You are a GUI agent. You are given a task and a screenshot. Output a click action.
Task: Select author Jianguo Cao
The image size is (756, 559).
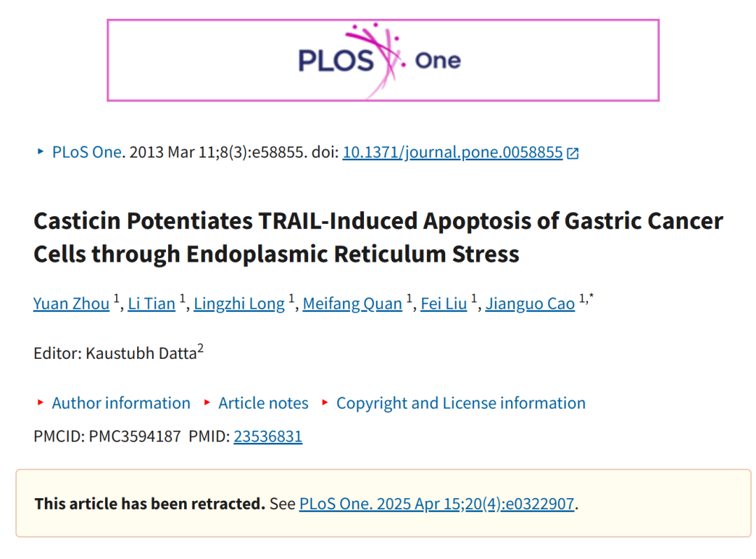(x=530, y=304)
